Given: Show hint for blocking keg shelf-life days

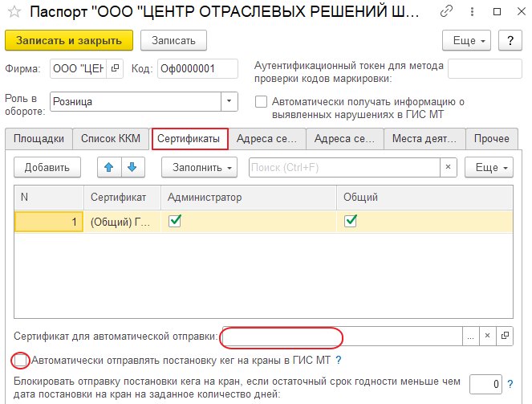Looking at the screenshot, I should pyautogui.click(x=510, y=384).
